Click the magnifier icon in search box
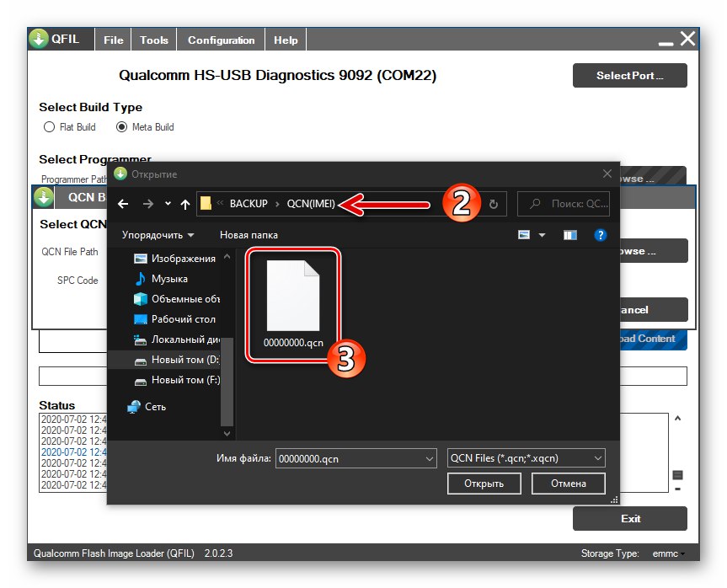Screen dimensions: 727x588 [535, 204]
